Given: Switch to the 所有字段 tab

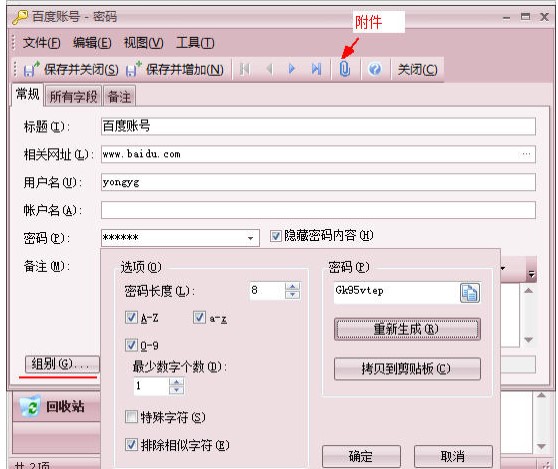Looking at the screenshot, I should click(73, 96).
